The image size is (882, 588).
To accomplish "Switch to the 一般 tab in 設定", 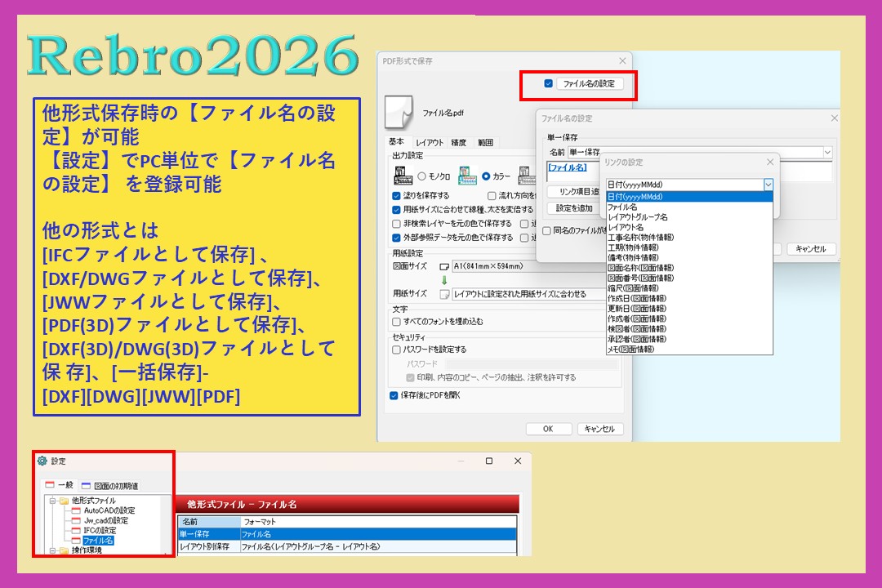I will click(59, 484).
